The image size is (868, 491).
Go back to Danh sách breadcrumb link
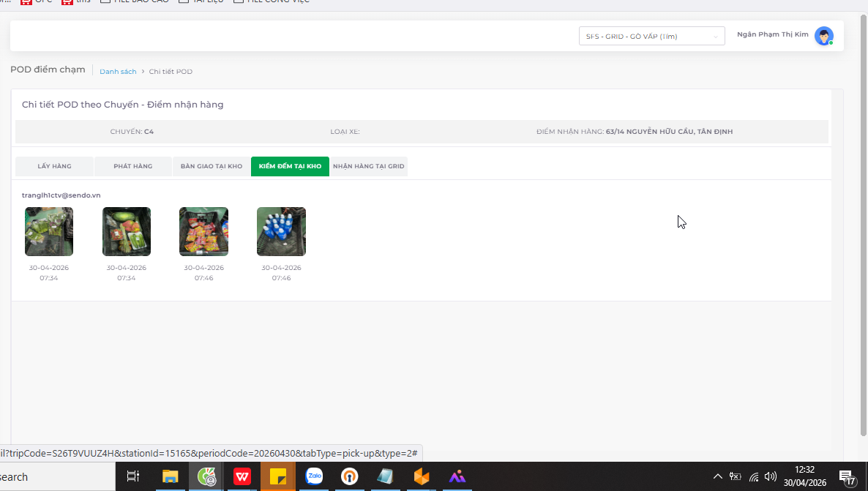pyautogui.click(x=118, y=72)
